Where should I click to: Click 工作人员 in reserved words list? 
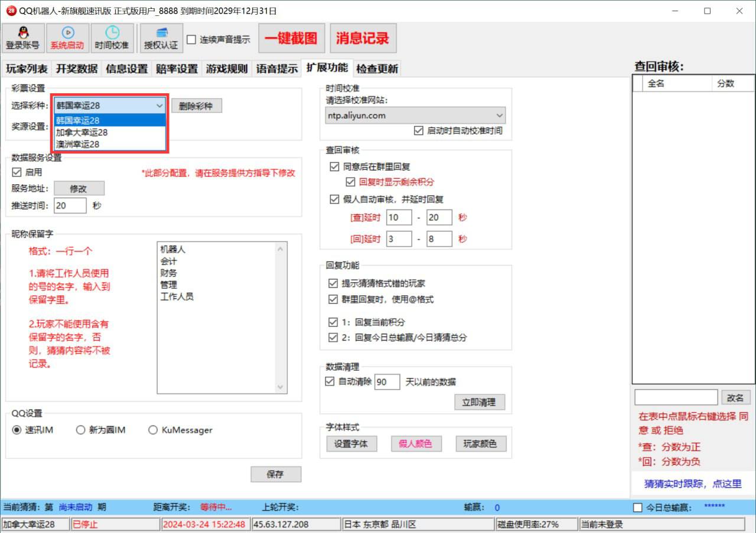[x=177, y=297]
